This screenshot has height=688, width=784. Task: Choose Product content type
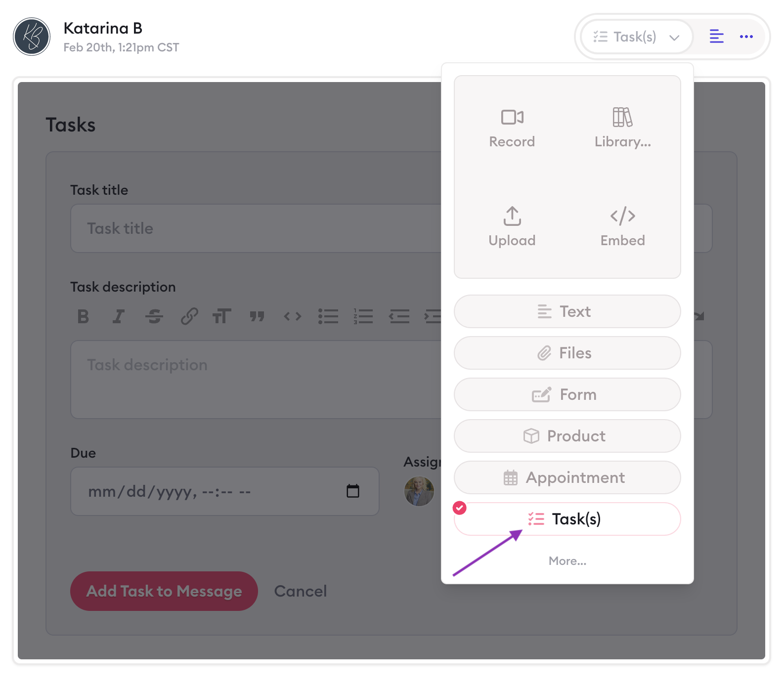pyautogui.click(x=567, y=436)
